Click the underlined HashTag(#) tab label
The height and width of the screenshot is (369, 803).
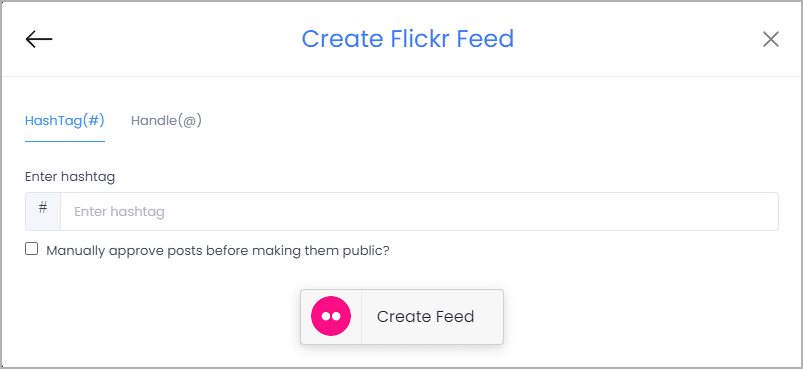65,120
